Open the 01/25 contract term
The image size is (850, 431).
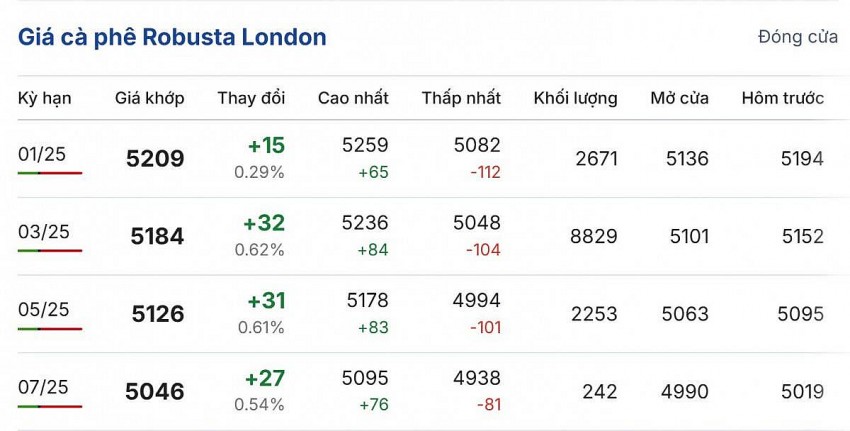(x=43, y=153)
